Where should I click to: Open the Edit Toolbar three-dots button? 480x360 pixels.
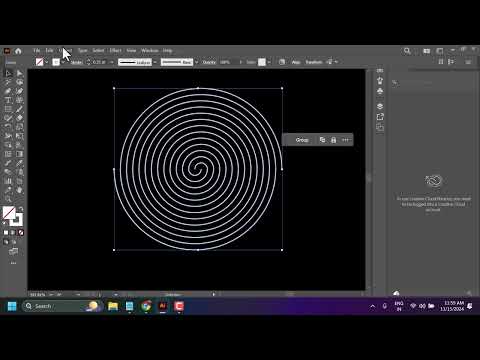coord(13,263)
